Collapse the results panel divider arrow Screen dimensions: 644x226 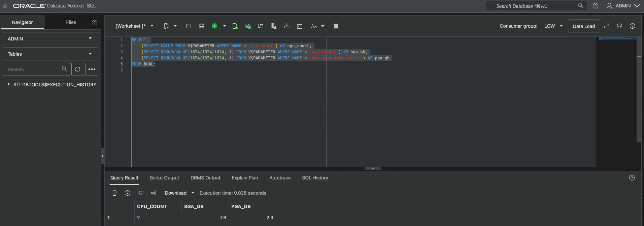pos(373,168)
